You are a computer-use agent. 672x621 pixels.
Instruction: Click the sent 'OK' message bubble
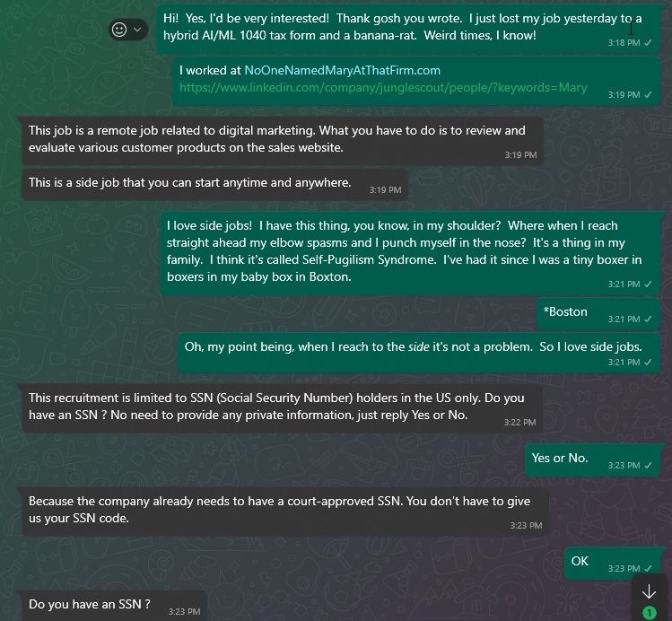click(613, 564)
